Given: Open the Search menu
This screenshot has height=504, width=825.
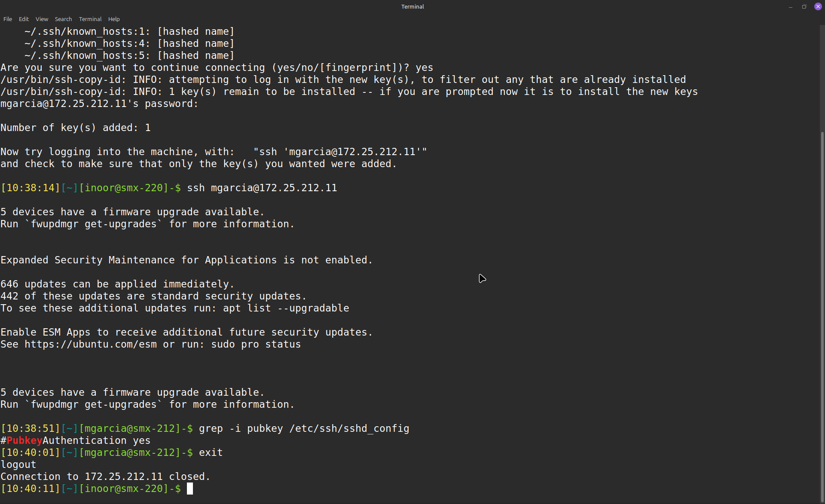Looking at the screenshot, I should [x=63, y=19].
